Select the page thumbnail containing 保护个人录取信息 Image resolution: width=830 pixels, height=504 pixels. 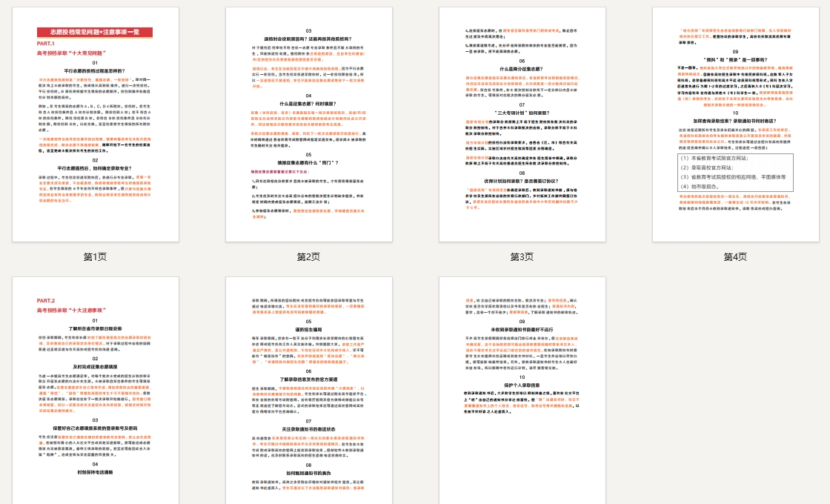(522, 391)
